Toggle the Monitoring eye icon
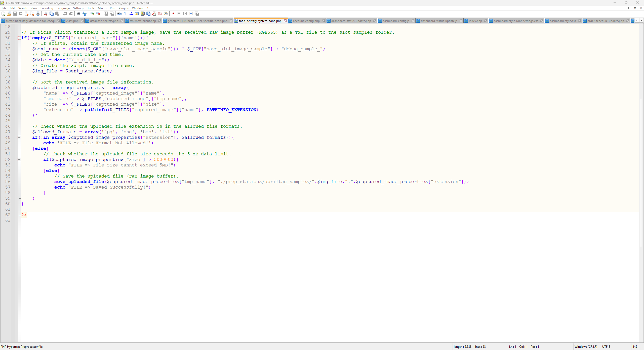Screen dimensions: 644x350 [x=166, y=14]
